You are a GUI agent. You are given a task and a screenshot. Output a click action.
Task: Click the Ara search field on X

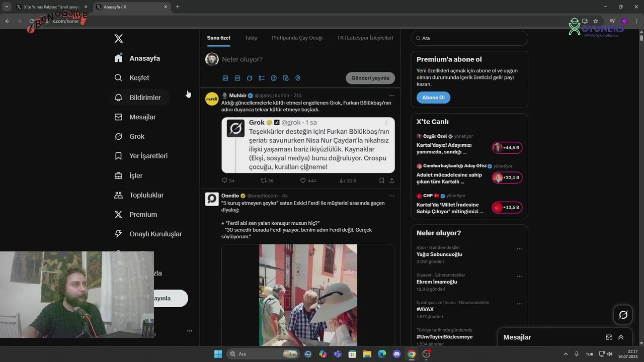469,38
